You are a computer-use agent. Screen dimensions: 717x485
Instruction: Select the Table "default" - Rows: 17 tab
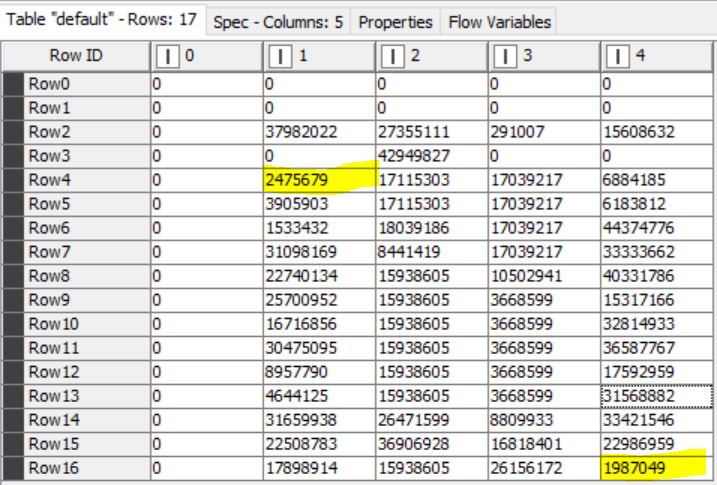pyautogui.click(x=105, y=21)
